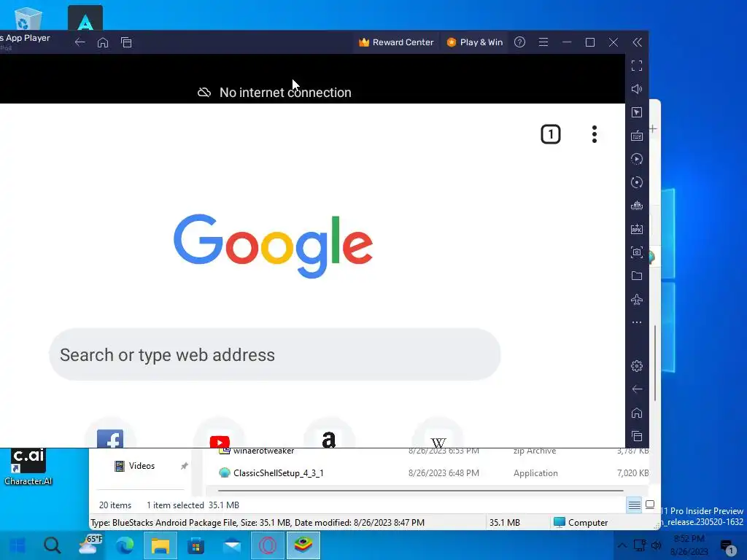The image size is (747, 560).
Task: Click the BlueStacks back arrow in title bar
Action: [80, 42]
